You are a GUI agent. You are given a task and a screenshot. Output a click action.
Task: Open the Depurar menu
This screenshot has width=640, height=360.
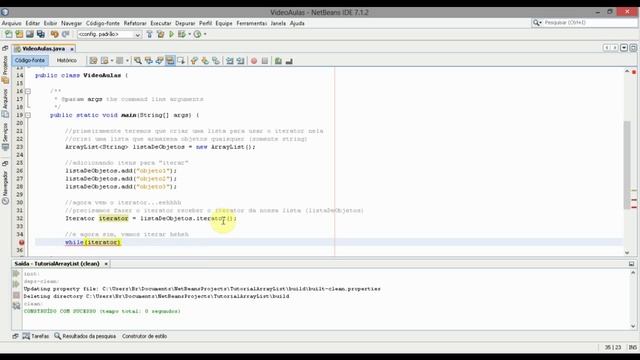point(185,23)
